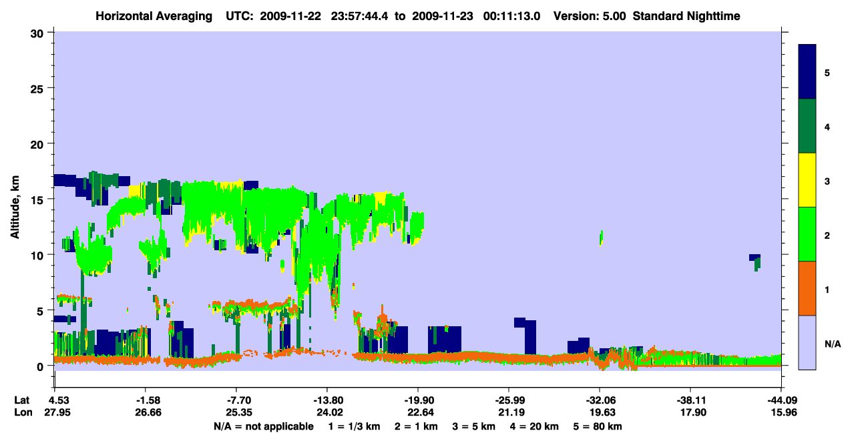Viewport: 868px width, 445px height.
Task: Click the latitude value '-7.70'
Action: tap(236, 400)
